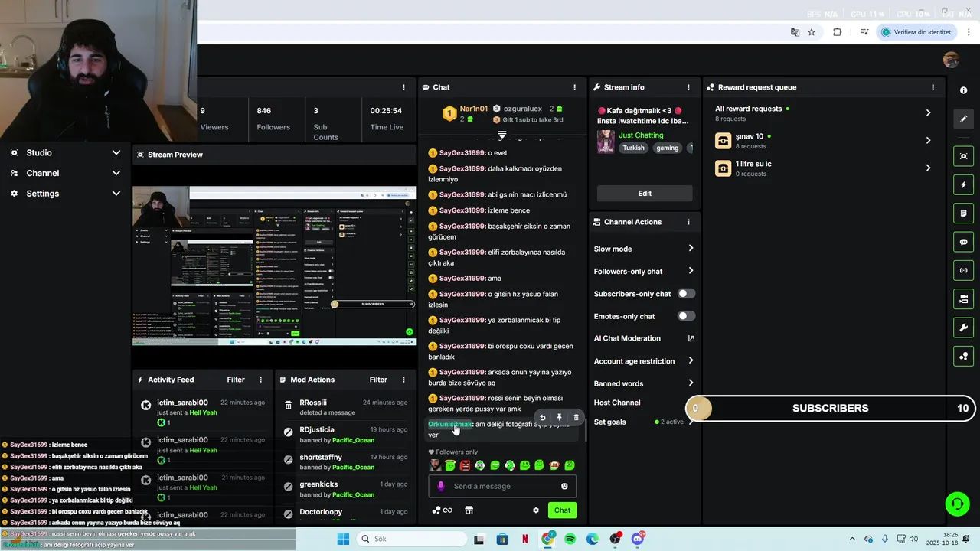Collapse the chat leaderboard bar with lines icon

[x=501, y=135]
